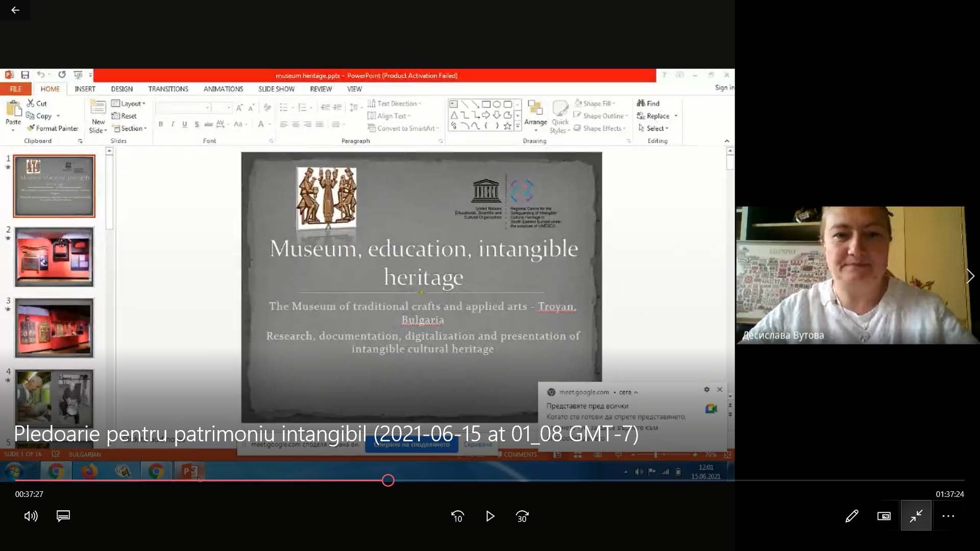Open the VIEW tab
This screenshot has width=980, height=551.
(354, 89)
